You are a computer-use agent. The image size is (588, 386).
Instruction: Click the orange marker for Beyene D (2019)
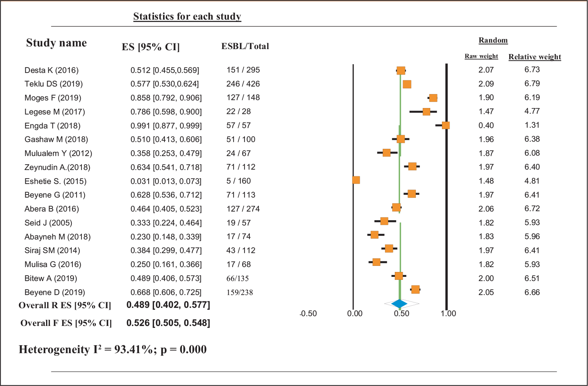[415, 289]
